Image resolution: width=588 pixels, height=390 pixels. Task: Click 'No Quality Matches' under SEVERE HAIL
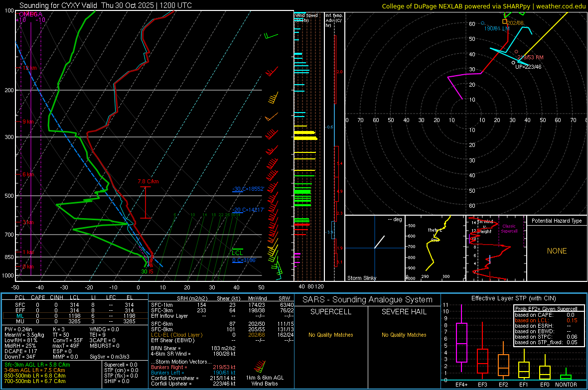404,335
